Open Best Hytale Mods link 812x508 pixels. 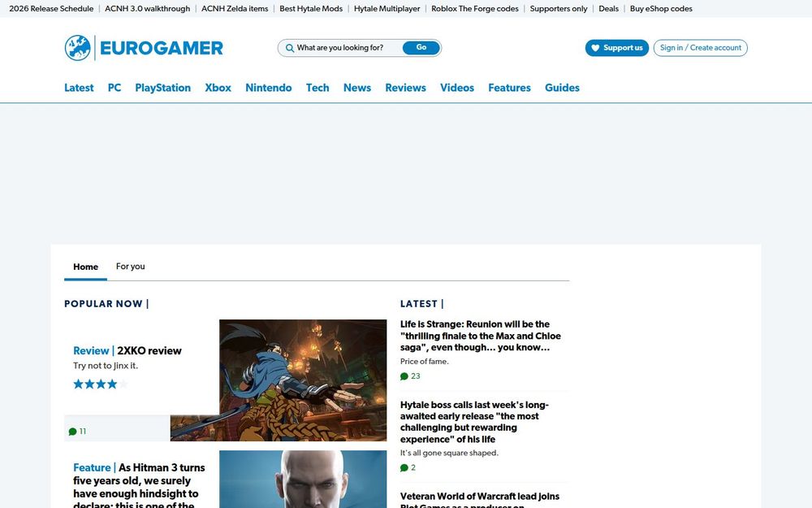[311, 8]
